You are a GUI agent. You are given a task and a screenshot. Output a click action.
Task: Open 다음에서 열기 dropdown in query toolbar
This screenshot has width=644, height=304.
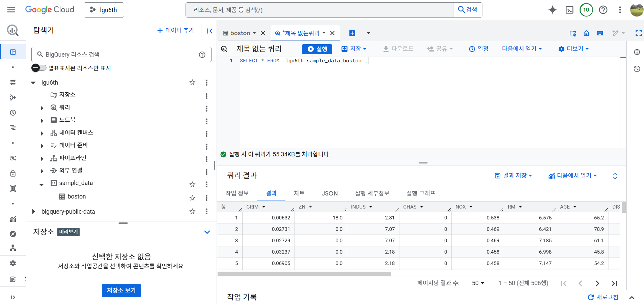(x=522, y=49)
